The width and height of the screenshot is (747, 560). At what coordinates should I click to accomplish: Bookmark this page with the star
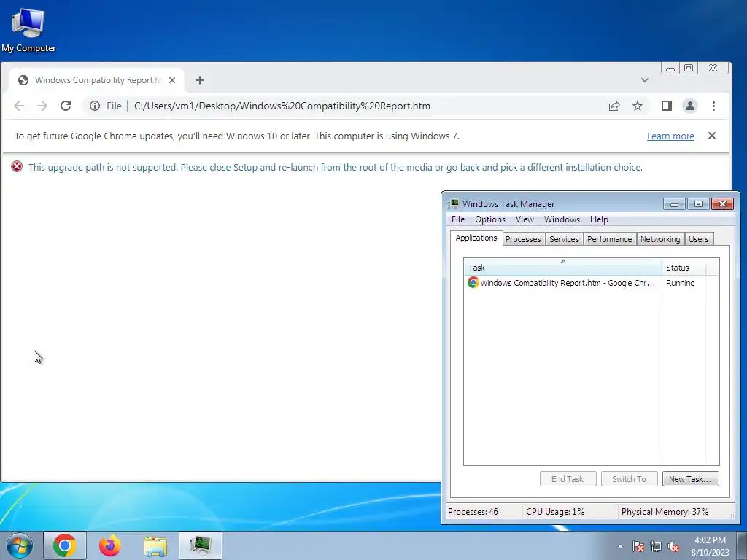point(638,106)
